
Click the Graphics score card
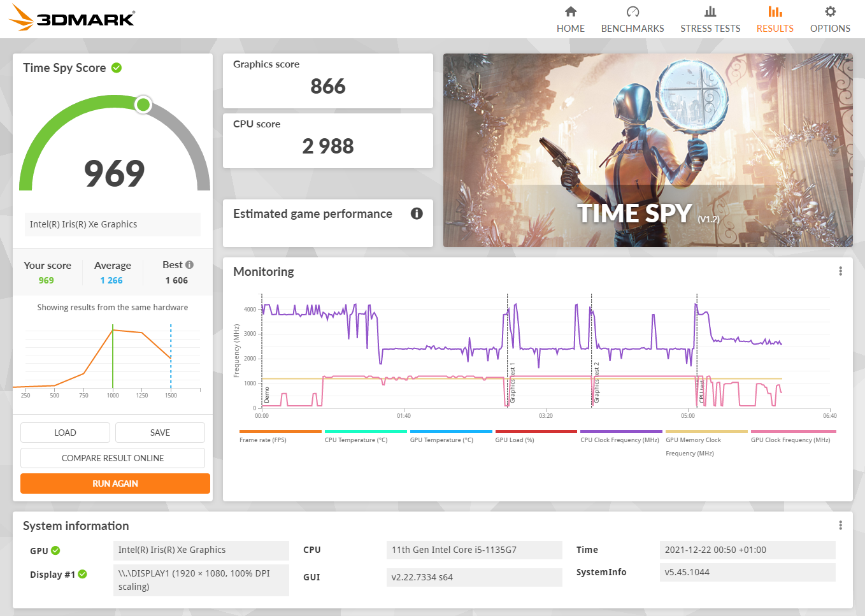coord(328,81)
